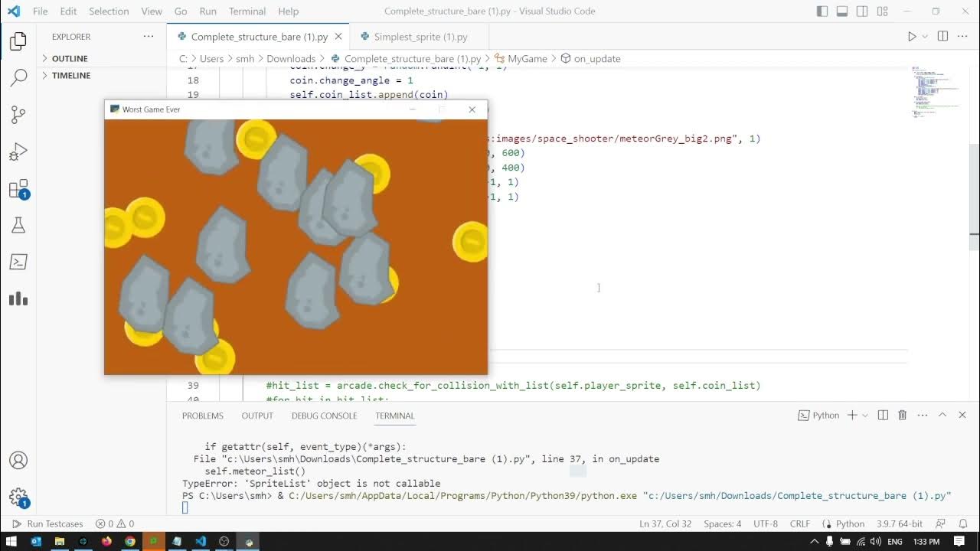Select the TERMINAL panel tab
The height and width of the screenshot is (551, 980).
click(395, 416)
